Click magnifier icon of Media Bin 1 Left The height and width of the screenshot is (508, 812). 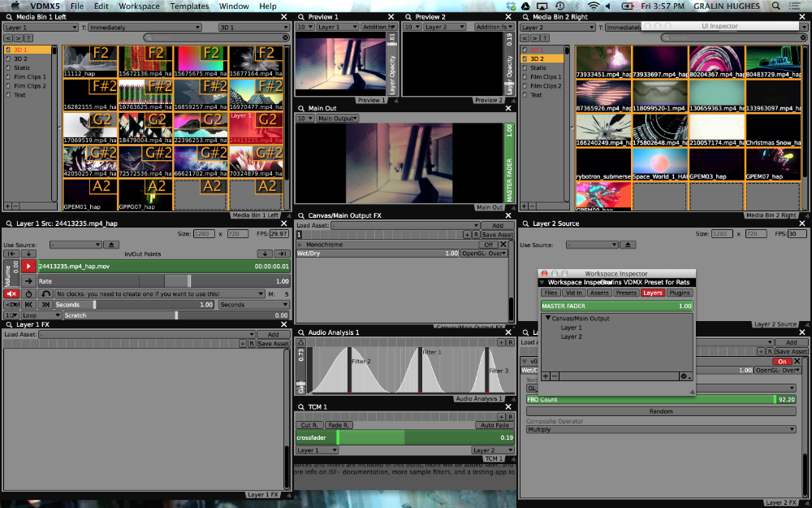click(x=9, y=16)
